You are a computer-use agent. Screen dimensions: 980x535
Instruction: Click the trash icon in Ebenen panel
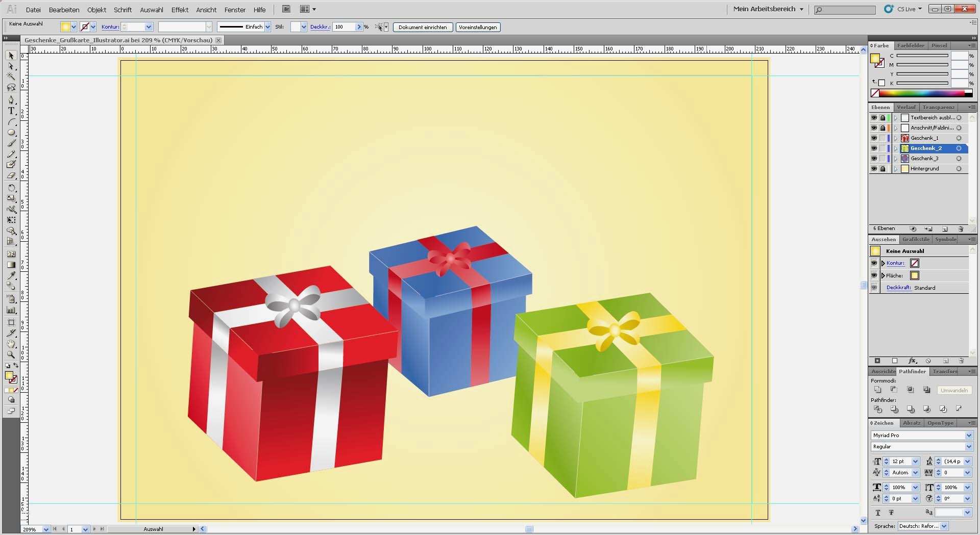pos(961,229)
